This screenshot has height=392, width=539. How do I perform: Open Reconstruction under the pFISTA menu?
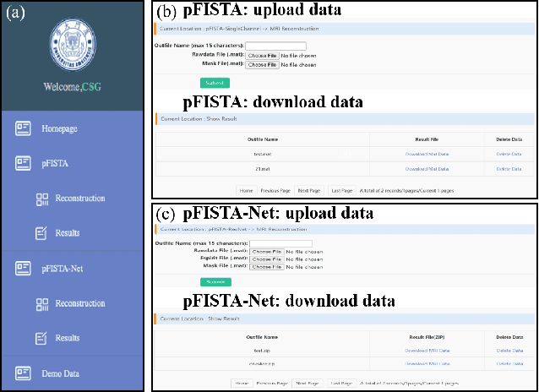click(80, 199)
